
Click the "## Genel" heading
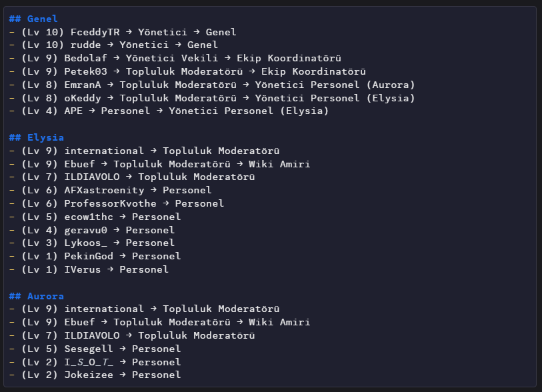pyautogui.click(x=34, y=19)
